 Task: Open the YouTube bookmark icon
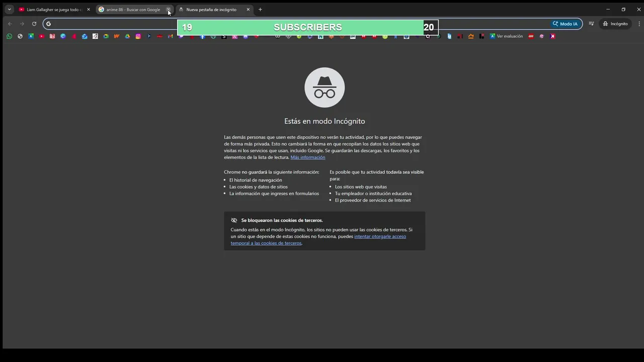point(42,36)
